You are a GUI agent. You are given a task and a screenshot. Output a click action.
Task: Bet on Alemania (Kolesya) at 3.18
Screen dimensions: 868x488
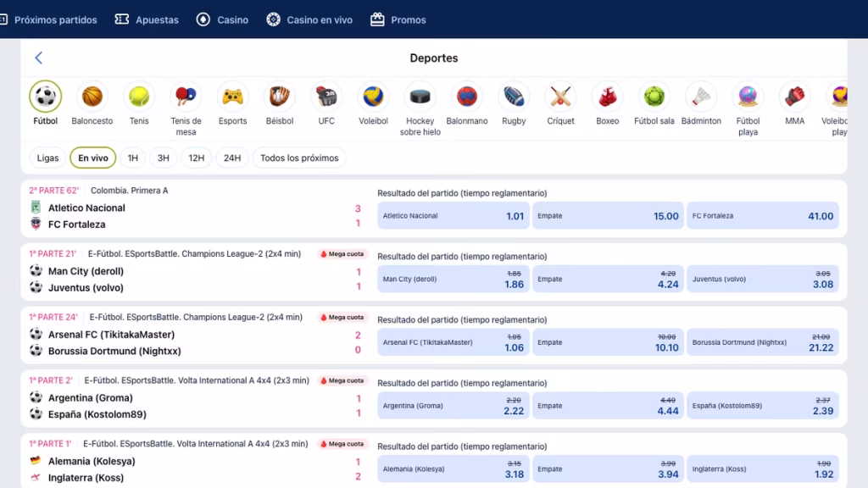(x=453, y=469)
